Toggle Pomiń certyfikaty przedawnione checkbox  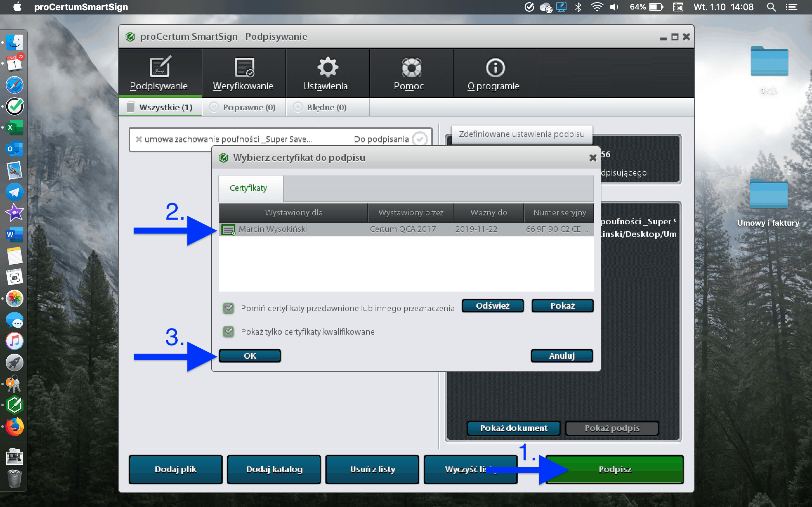pos(228,308)
